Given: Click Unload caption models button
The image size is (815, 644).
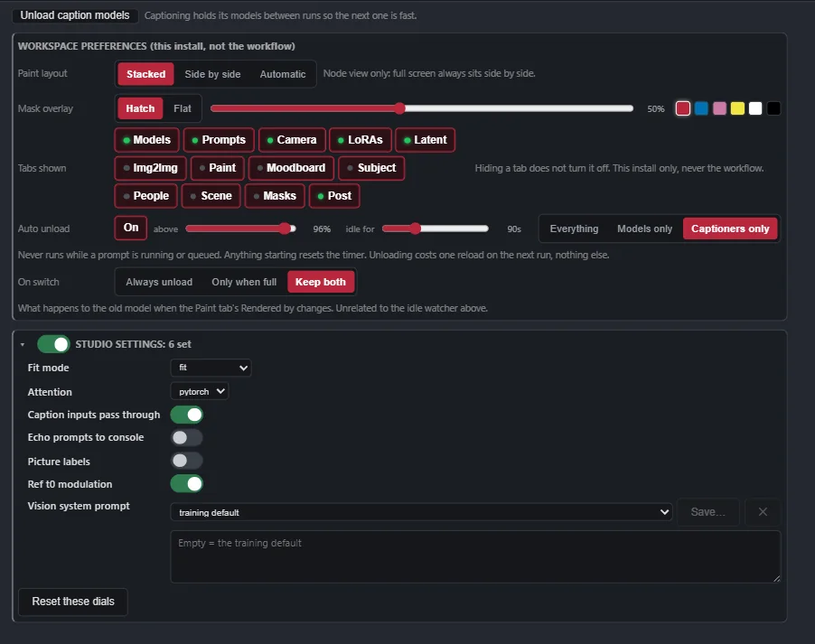Looking at the screenshot, I should pyautogui.click(x=75, y=15).
